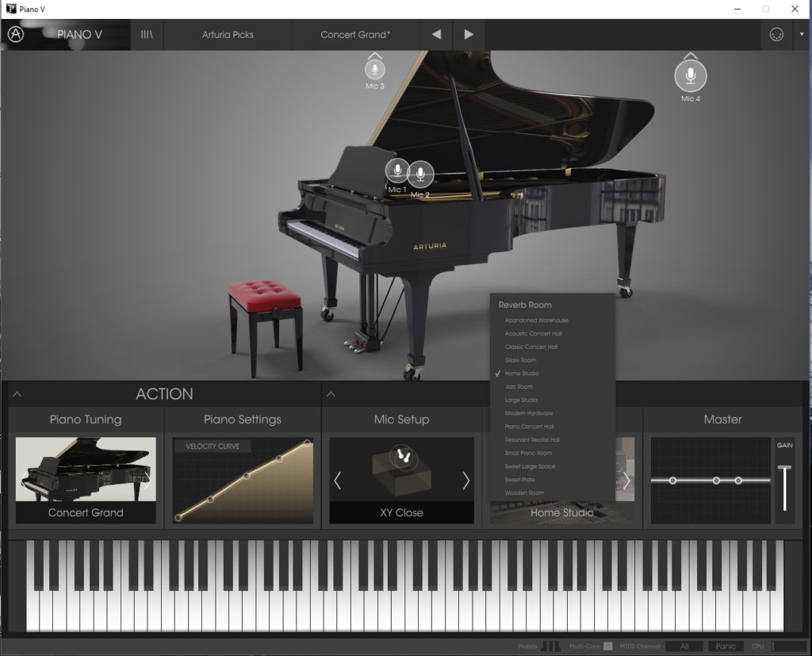The image size is (812, 656).
Task: Choose Acoustic Concert Hall reverb room
Action: [533, 334]
